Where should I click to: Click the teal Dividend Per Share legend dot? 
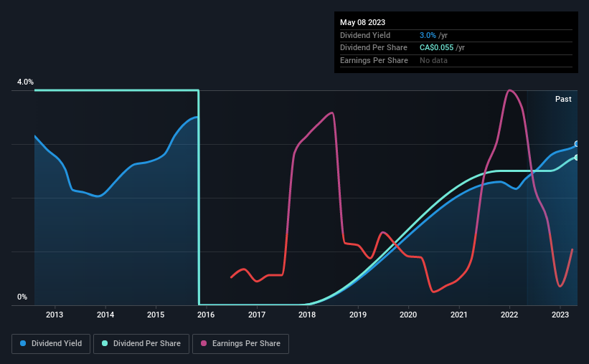pos(105,343)
